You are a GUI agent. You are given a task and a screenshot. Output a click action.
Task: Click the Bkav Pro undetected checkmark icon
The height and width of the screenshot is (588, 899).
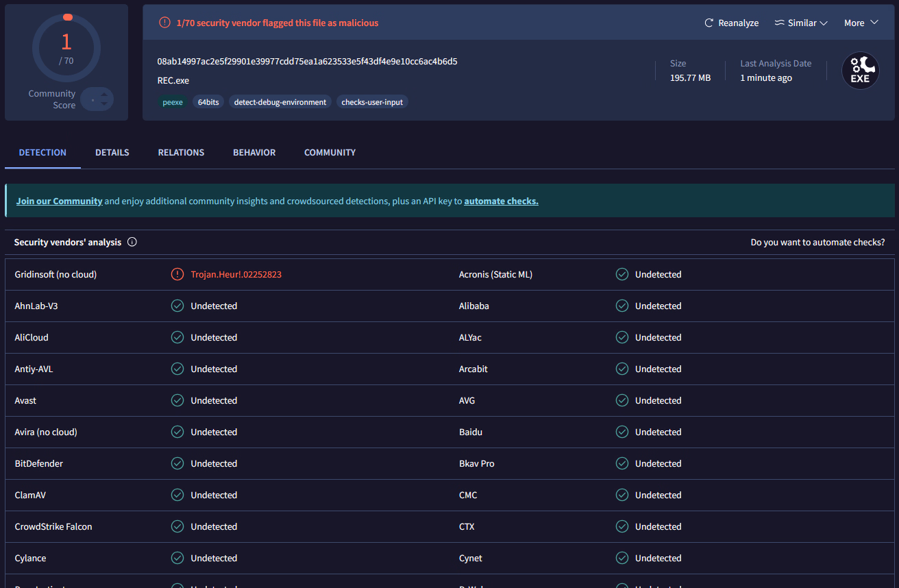point(622,463)
